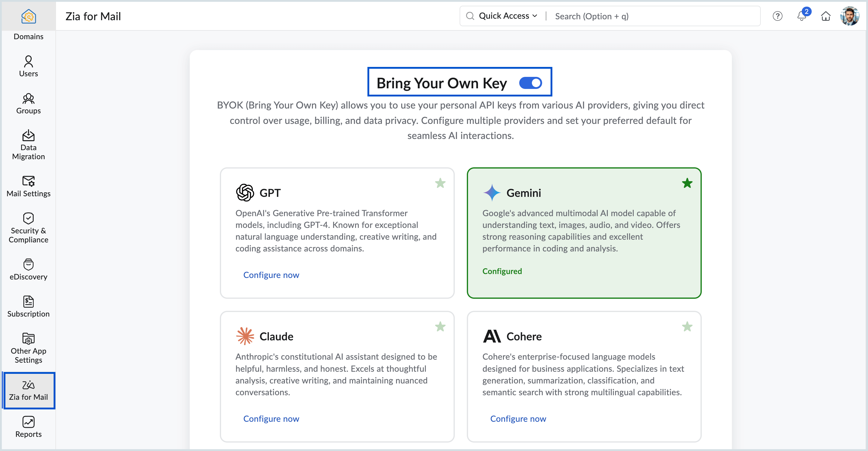Image resolution: width=868 pixels, height=451 pixels.
Task: Open the Mail Settings panel
Action: click(x=28, y=187)
